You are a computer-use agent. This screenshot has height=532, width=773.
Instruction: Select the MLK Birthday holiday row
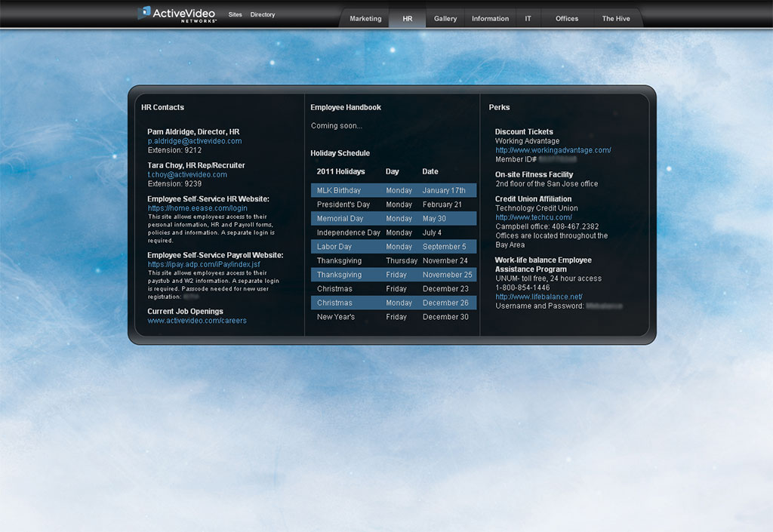pos(393,190)
